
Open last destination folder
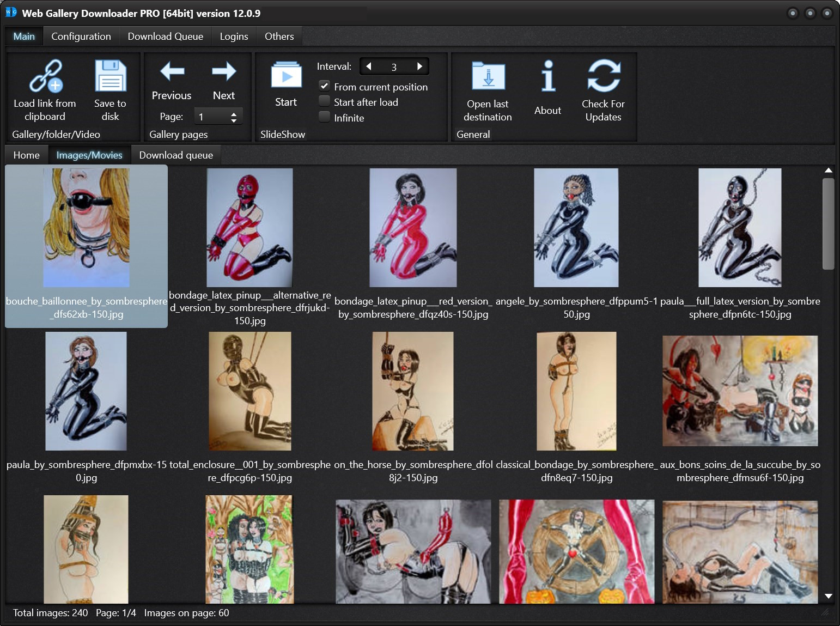(488, 76)
